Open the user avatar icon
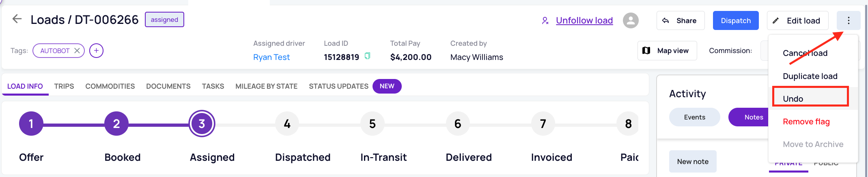Screen dimensions: 868x177 631,20
